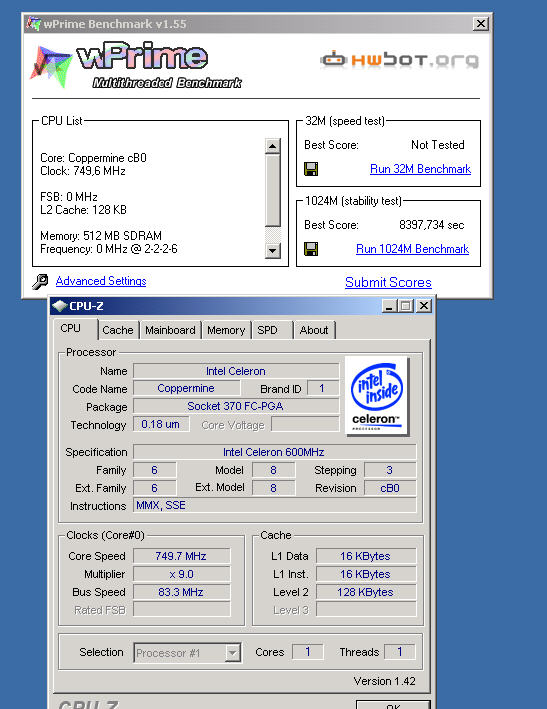Click the Package value Socket 370 FC-PGA

[x=236, y=406]
